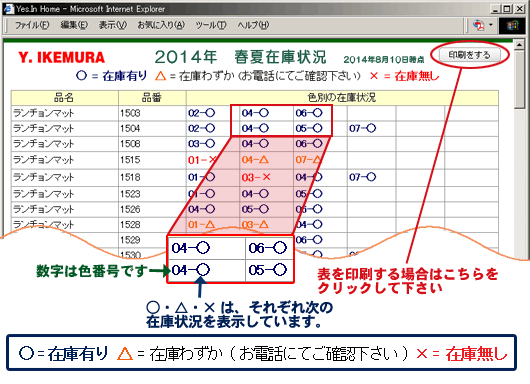Open the 編集(E) menu
Image resolution: width=530 pixels, height=384 pixels.
coord(74,25)
